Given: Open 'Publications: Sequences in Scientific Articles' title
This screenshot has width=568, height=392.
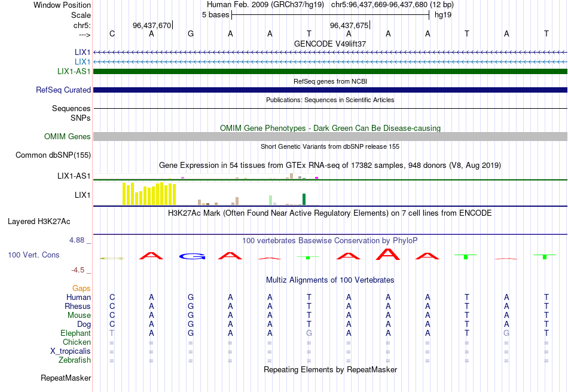Looking at the screenshot, I should (x=330, y=100).
